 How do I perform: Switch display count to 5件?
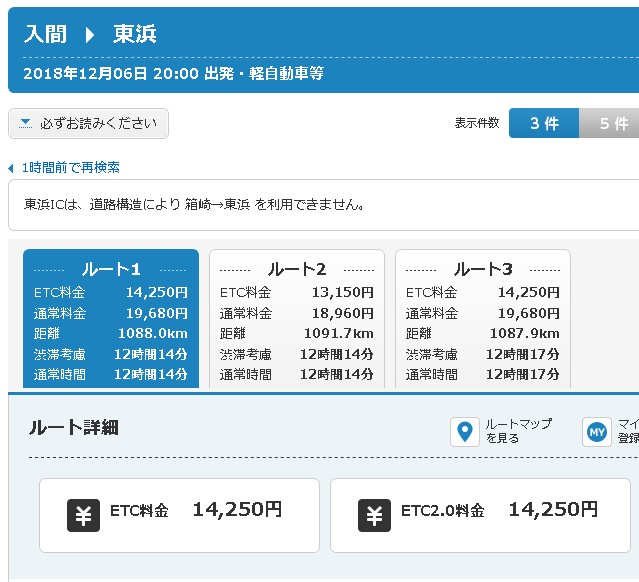pos(613,124)
